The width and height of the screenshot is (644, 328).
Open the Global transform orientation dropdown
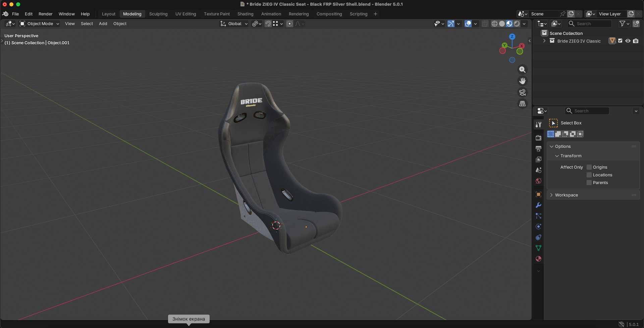tap(234, 23)
